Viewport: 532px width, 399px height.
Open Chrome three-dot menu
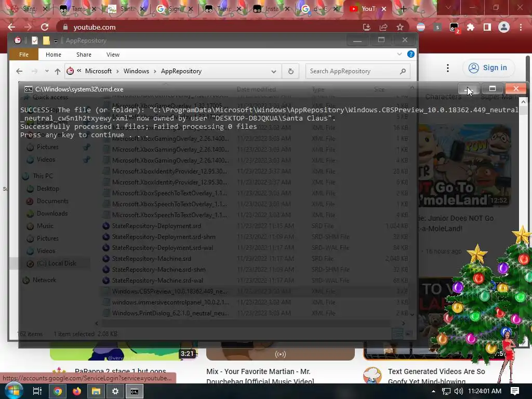(521, 27)
